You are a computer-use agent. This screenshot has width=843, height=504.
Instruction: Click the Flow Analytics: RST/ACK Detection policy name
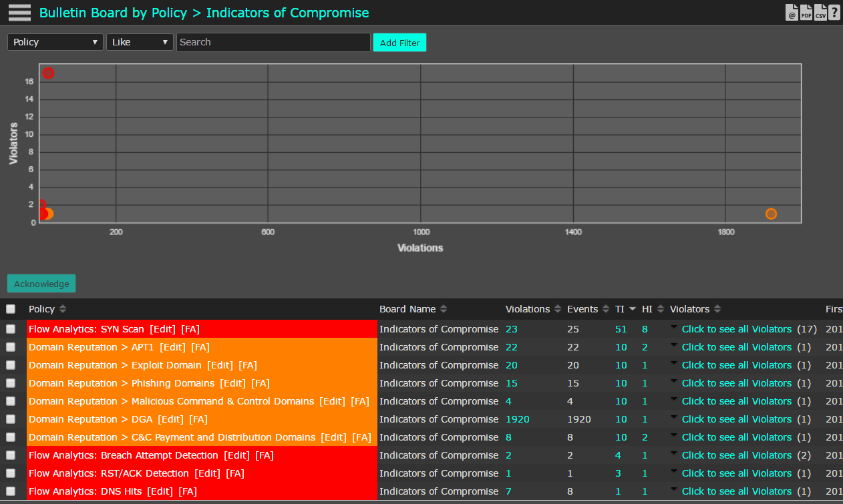click(109, 473)
